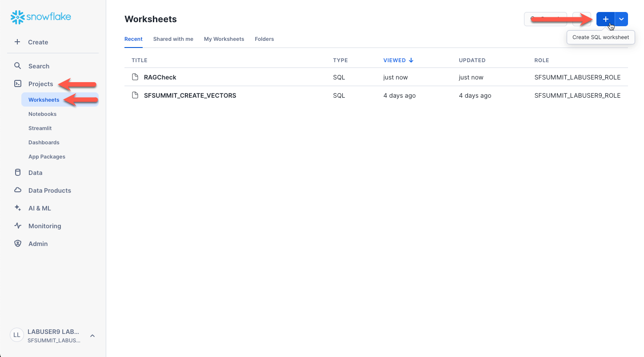Image resolution: width=644 pixels, height=357 pixels.
Task: Open the AI & ML section
Action: click(40, 208)
